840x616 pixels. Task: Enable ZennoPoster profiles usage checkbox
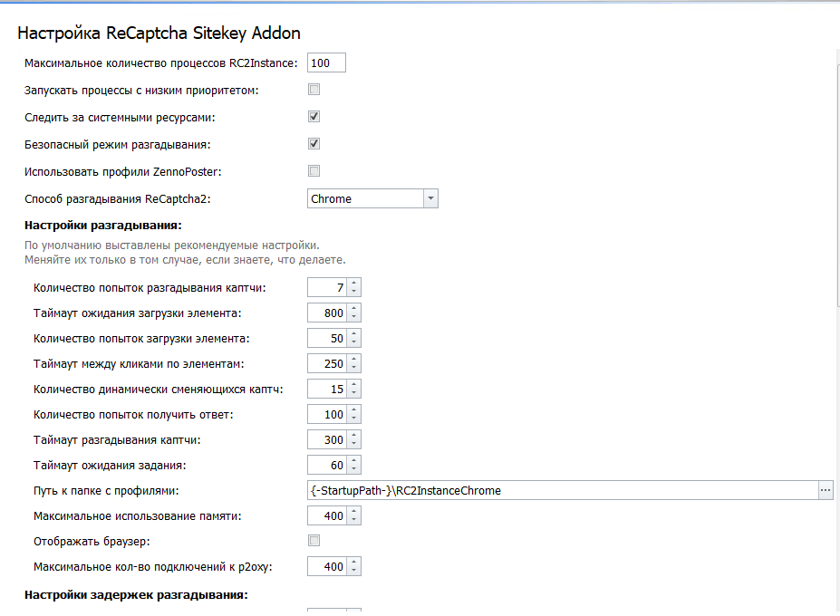[x=314, y=171]
